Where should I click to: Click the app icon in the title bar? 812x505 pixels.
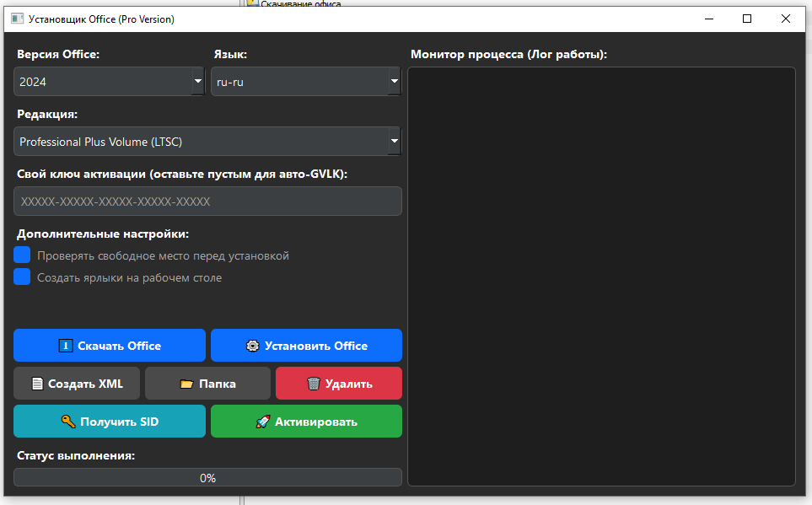17,19
